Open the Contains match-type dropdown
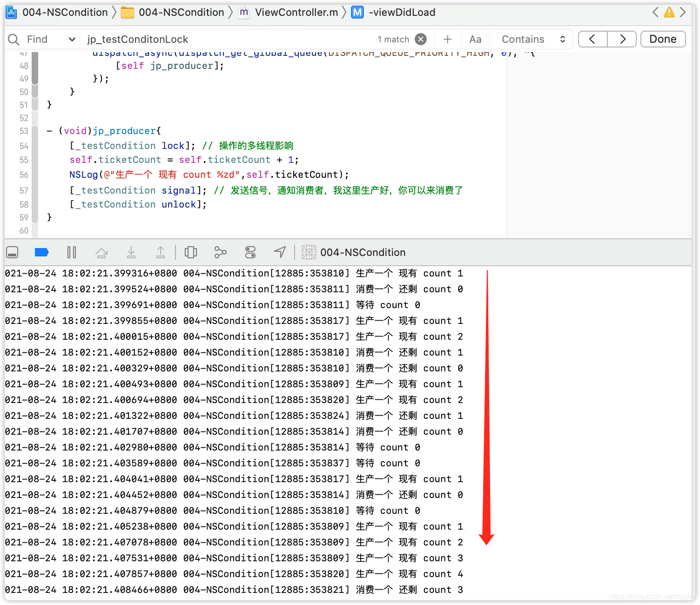700x605 pixels. pyautogui.click(x=533, y=40)
